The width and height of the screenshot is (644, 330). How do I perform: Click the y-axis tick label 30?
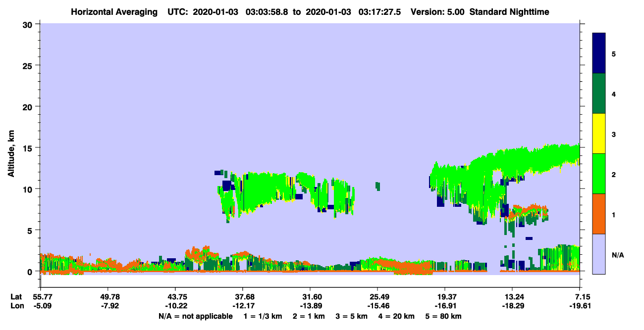(x=29, y=24)
